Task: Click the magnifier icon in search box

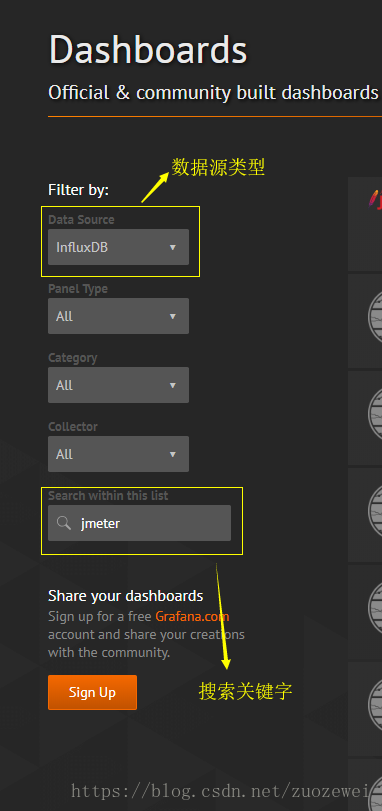Action: point(64,523)
